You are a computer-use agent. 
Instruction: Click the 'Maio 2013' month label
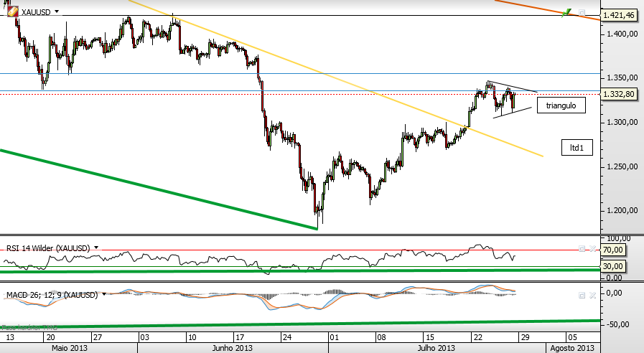point(70,348)
